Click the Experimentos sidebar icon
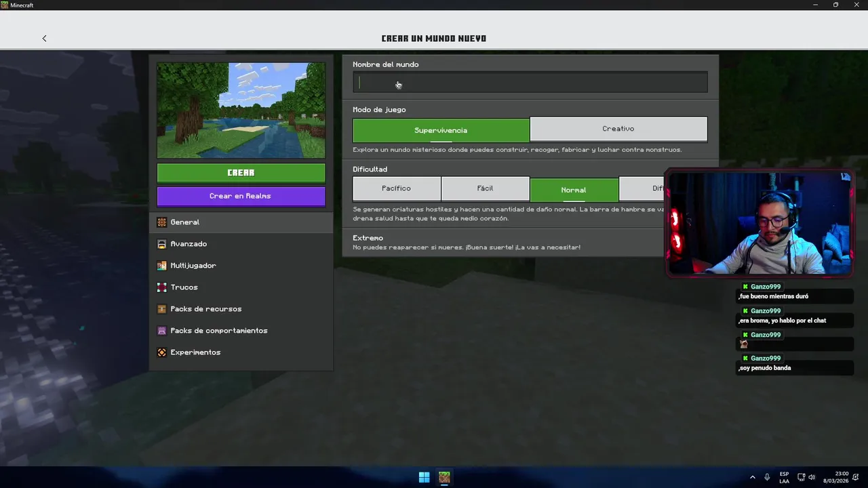The height and width of the screenshot is (488, 868). [161, 352]
